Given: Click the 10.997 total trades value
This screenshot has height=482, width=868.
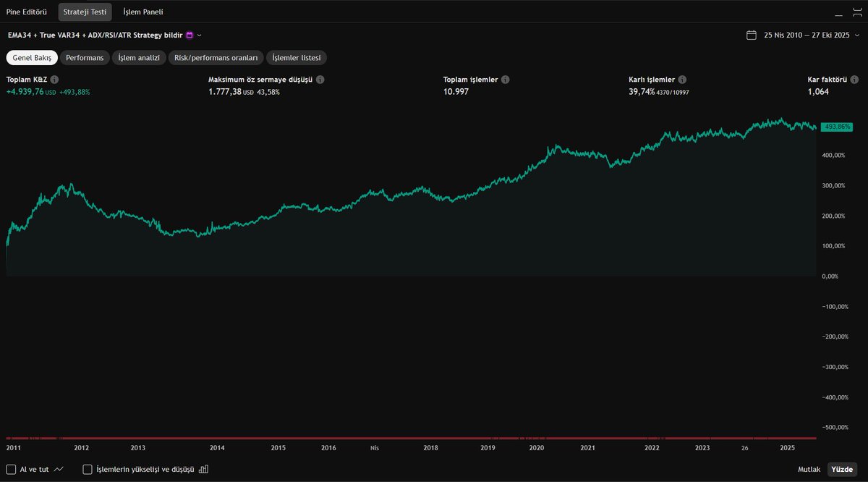Looking at the screenshot, I should pyautogui.click(x=455, y=92).
